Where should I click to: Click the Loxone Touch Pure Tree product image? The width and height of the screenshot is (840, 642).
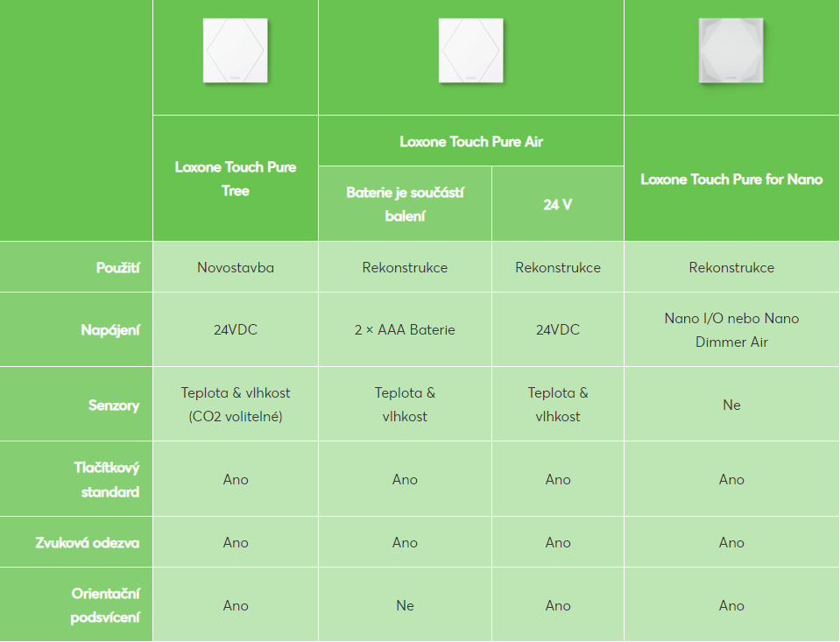(x=235, y=51)
